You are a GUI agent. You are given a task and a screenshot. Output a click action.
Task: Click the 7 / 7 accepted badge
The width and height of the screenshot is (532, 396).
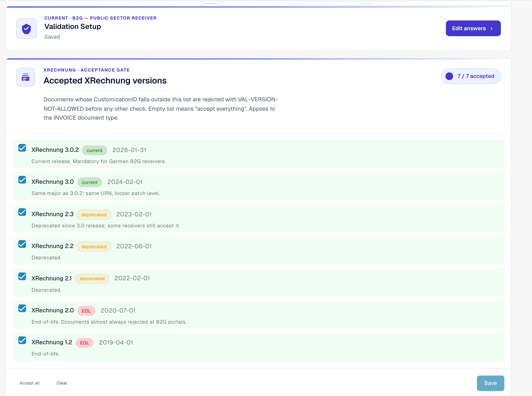click(x=471, y=76)
